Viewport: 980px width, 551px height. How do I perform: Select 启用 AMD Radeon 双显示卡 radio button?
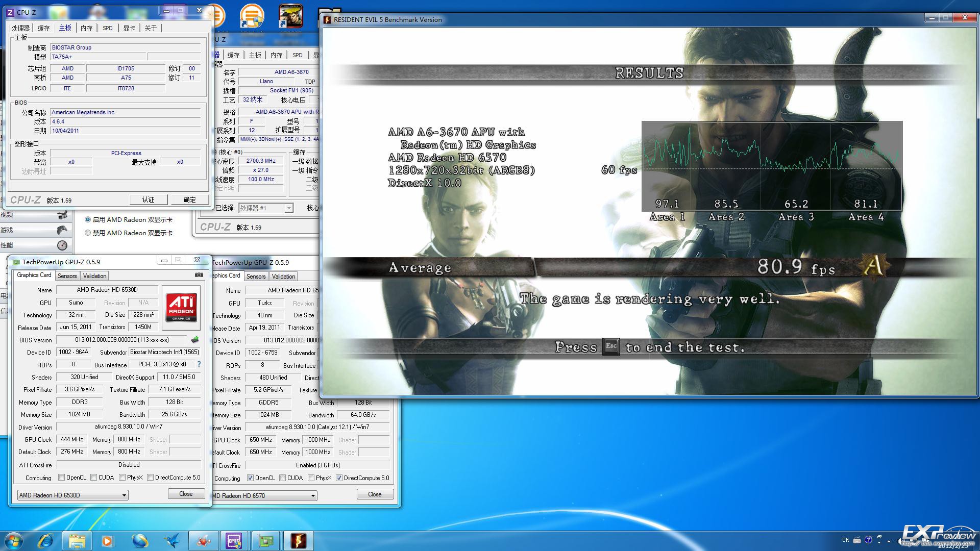click(88, 220)
